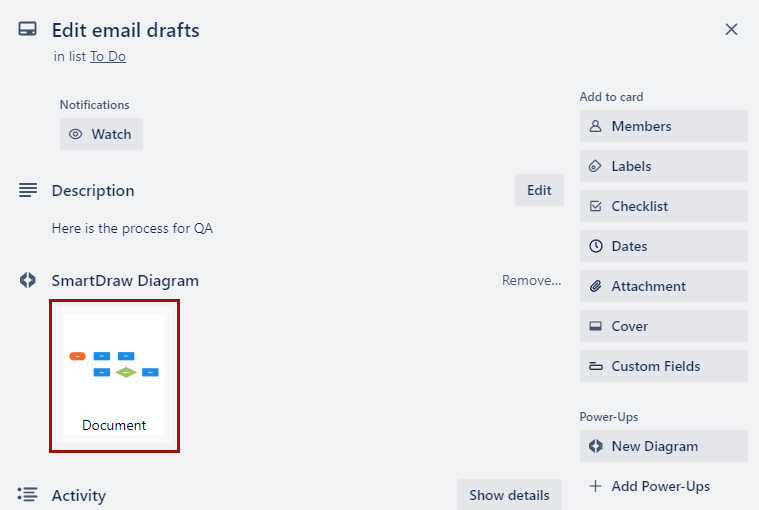Click the Edit email drafts title
Image resolution: width=759 pixels, height=510 pixels.
(x=125, y=30)
